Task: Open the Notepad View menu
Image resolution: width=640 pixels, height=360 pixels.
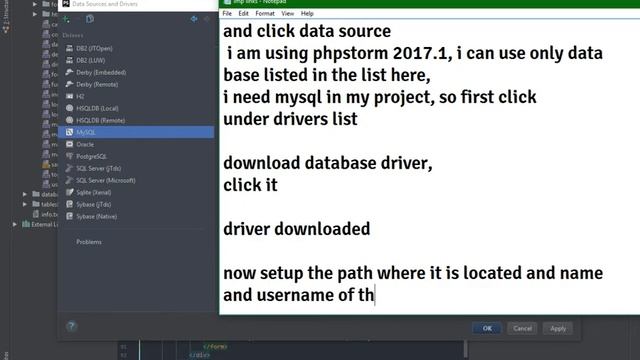Action: click(x=287, y=13)
